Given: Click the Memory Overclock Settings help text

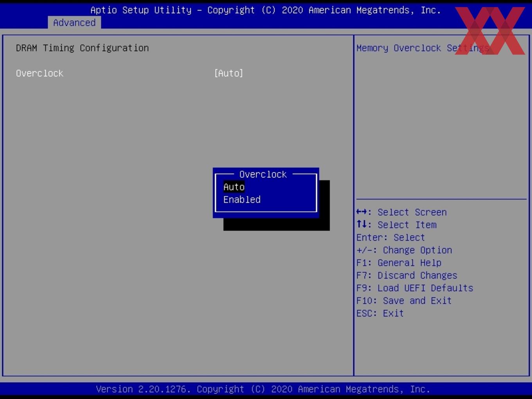Looking at the screenshot, I should (x=422, y=48).
